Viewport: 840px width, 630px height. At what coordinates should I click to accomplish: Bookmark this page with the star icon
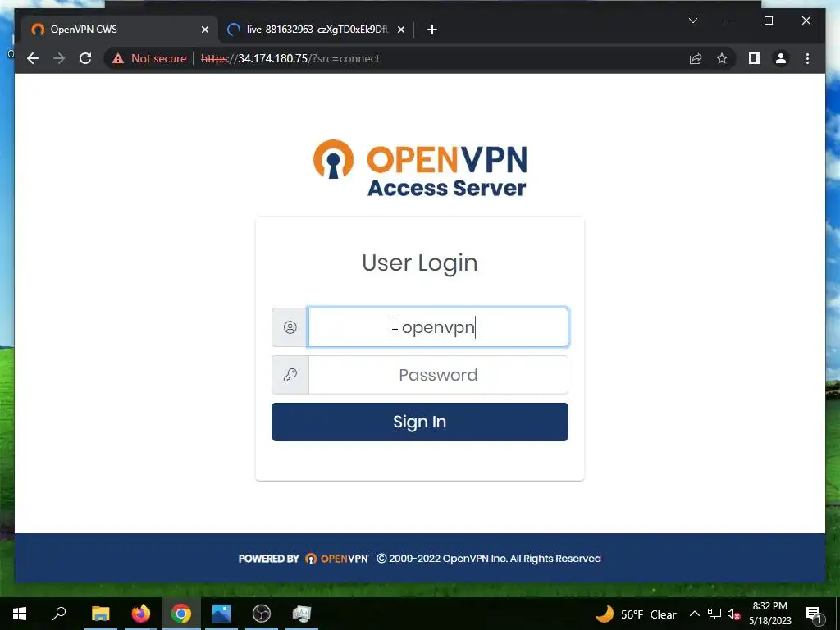[722, 58]
